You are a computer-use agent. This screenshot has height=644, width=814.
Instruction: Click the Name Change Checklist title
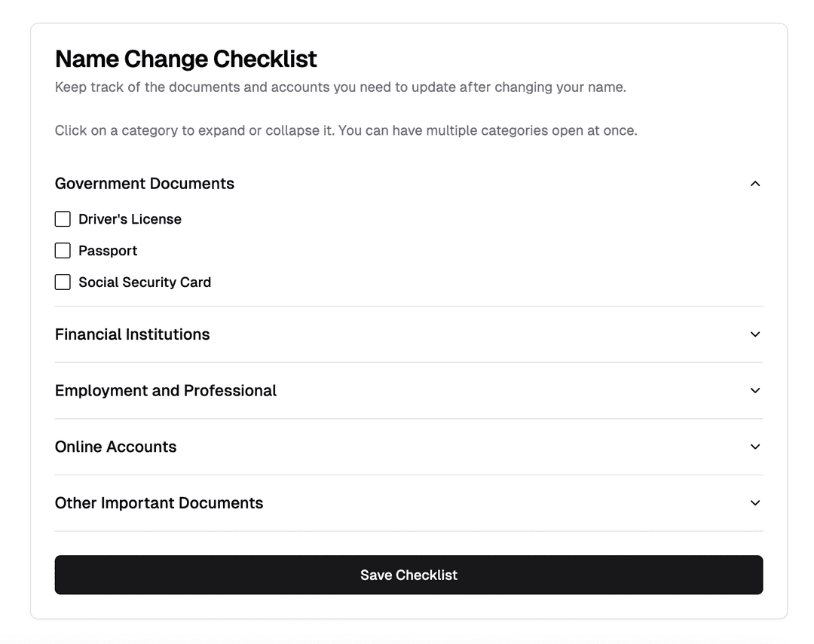pyautogui.click(x=186, y=59)
